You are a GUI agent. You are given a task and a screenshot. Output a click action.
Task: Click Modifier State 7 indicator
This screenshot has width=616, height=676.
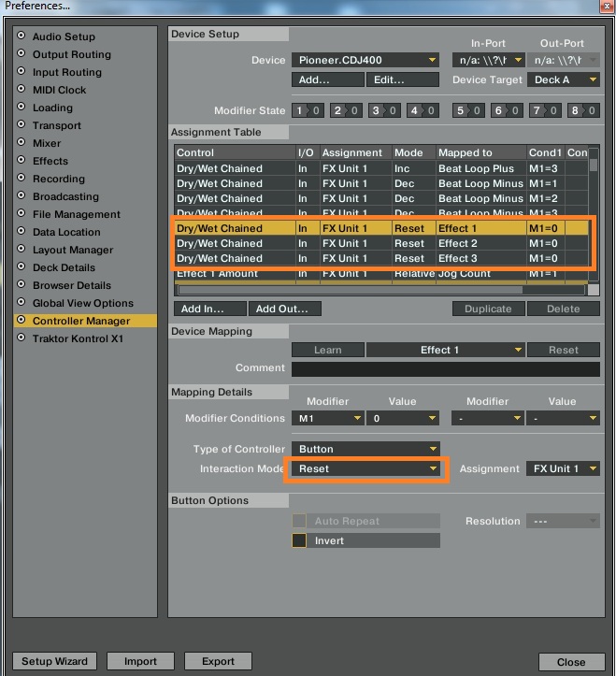545,110
